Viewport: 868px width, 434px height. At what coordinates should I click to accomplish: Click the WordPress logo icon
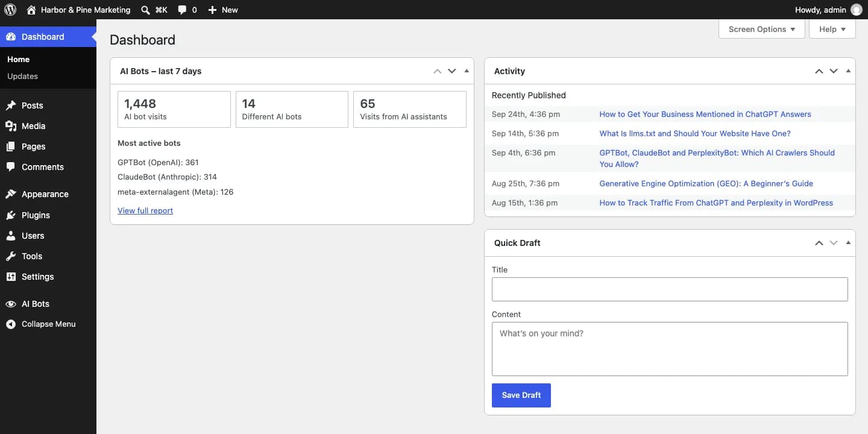tap(10, 10)
